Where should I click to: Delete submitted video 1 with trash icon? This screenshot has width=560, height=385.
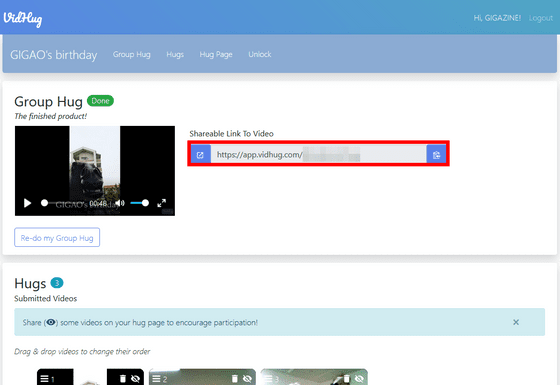click(x=123, y=379)
